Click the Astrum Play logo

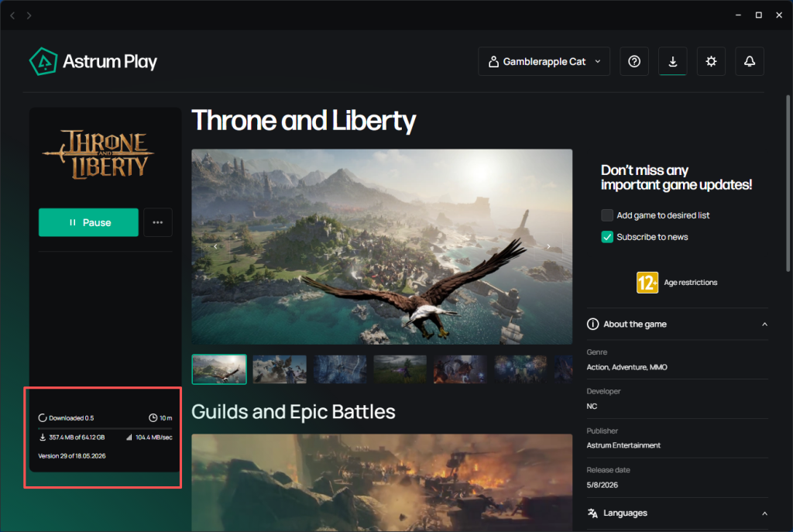pos(93,62)
